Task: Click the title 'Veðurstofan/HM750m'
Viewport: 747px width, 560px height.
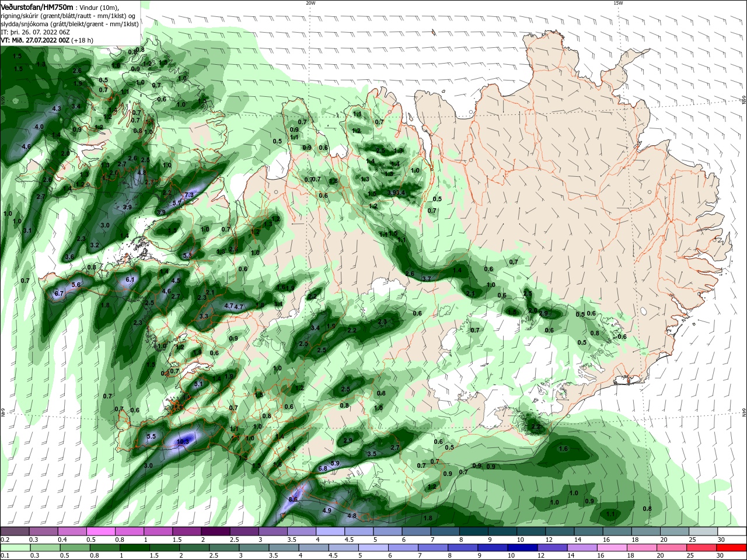Action: pos(37,6)
